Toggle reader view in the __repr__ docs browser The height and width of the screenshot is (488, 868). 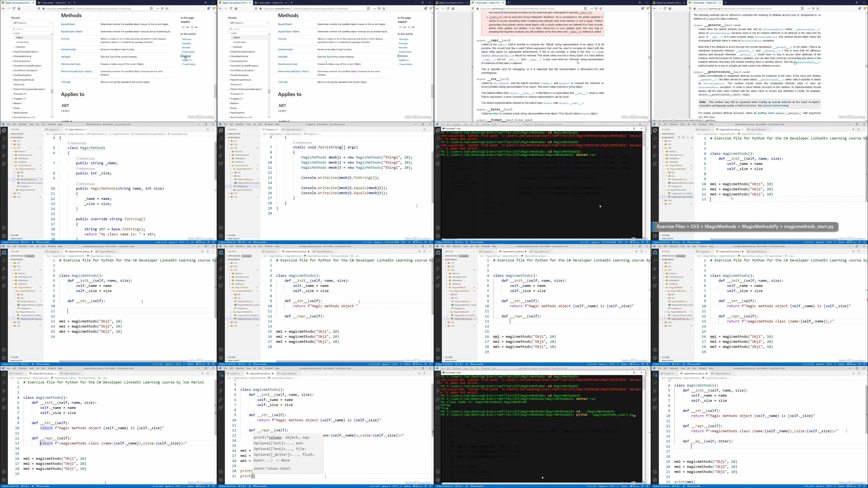coord(585,8)
